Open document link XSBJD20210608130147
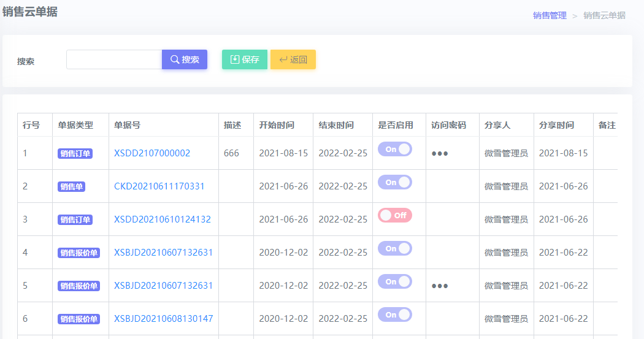The width and height of the screenshot is (644, 339). [x=164, y=319]
